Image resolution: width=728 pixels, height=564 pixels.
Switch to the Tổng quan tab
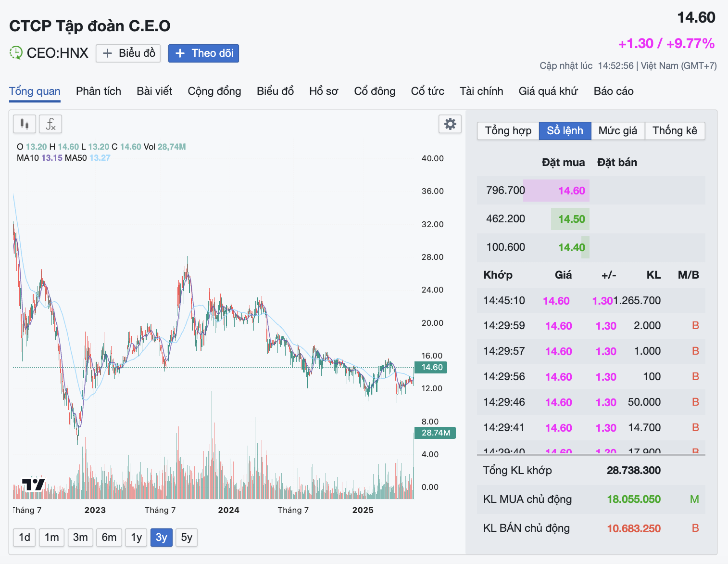(x=35, y=91)
